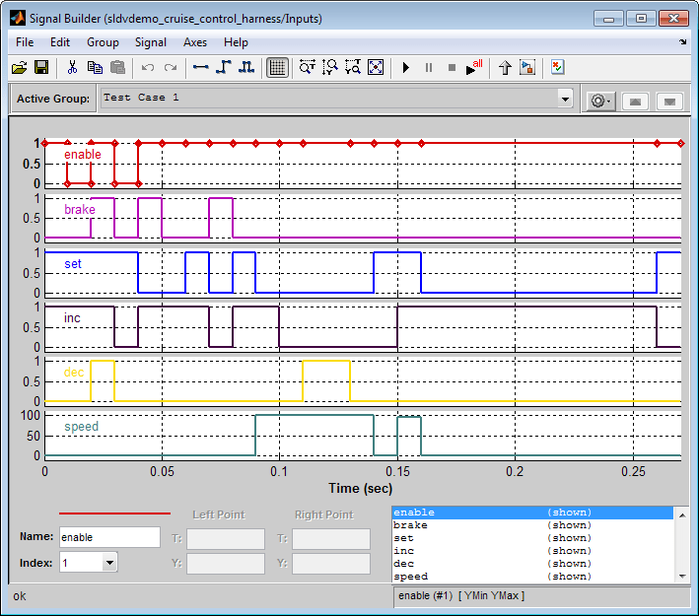699x616 pixels.
Task: Click the Open file icon
Action: click(19, 67)
